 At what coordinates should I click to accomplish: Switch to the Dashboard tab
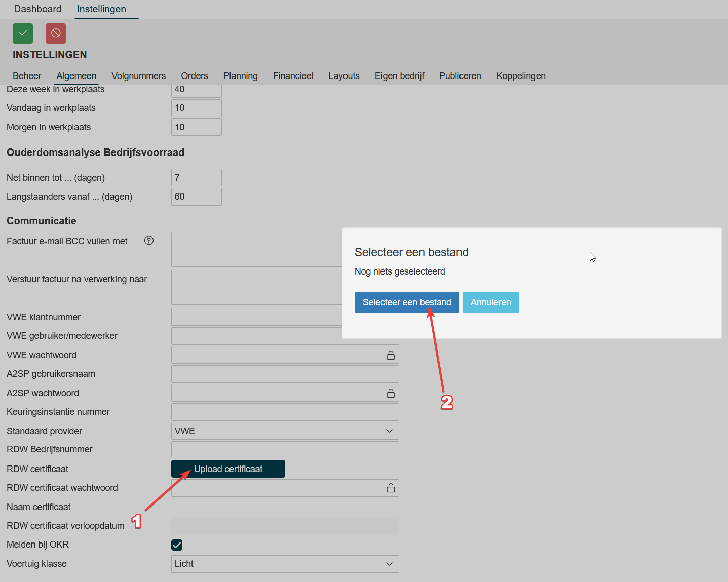coord(37,9)
